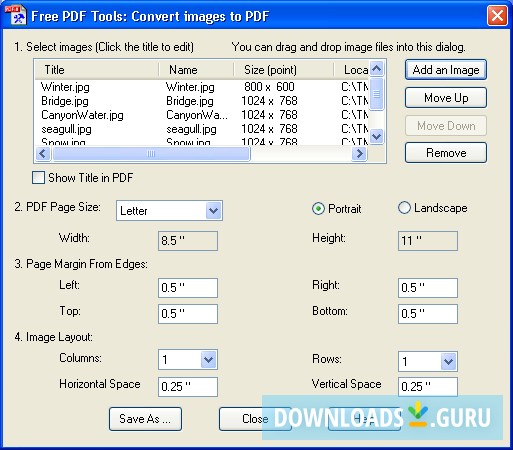Screen dimensions: 513x450
Task: Click the horizontal scroll left arrow
Action: tap(43, 154)
